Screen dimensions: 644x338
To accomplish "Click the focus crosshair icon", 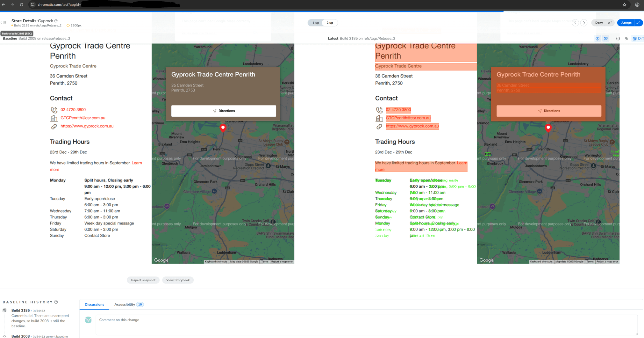I will [618, 38].
